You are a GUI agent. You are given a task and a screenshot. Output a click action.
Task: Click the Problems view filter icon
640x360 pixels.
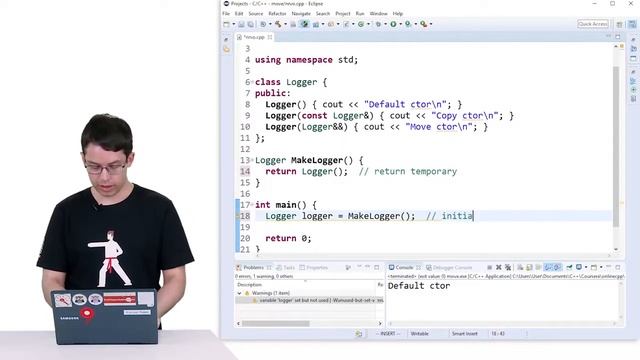(x=348, y=267)
